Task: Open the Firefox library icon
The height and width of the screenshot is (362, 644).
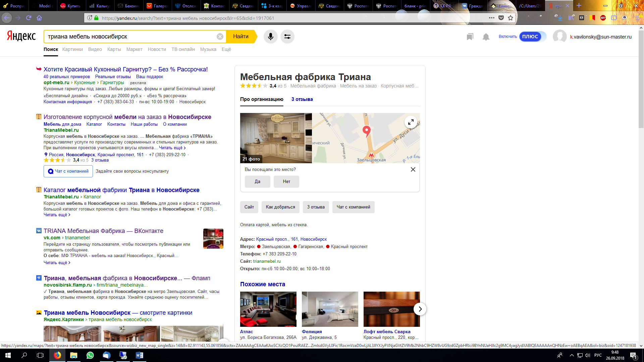Action: pyautogui.click(x=571, y=18)
